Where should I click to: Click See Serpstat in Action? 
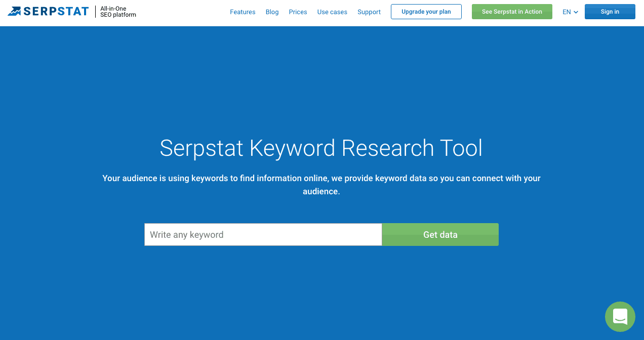tap(512, 12)
